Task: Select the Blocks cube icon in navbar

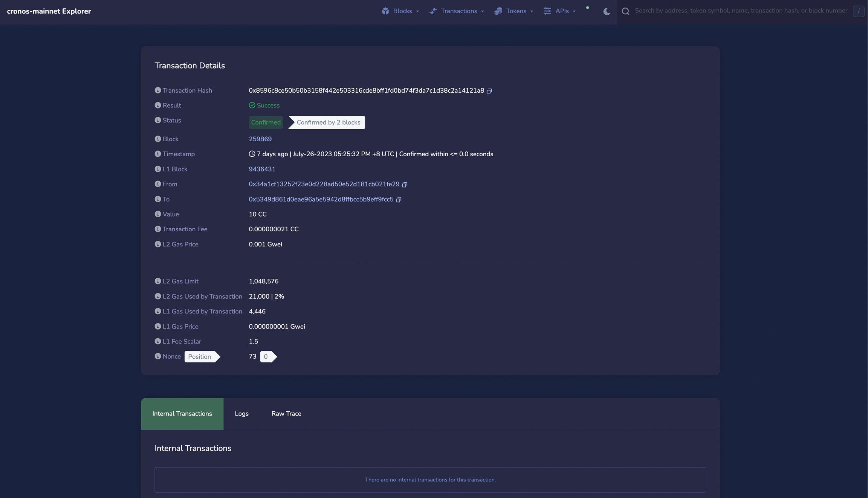Action: [x=386, y=11]
